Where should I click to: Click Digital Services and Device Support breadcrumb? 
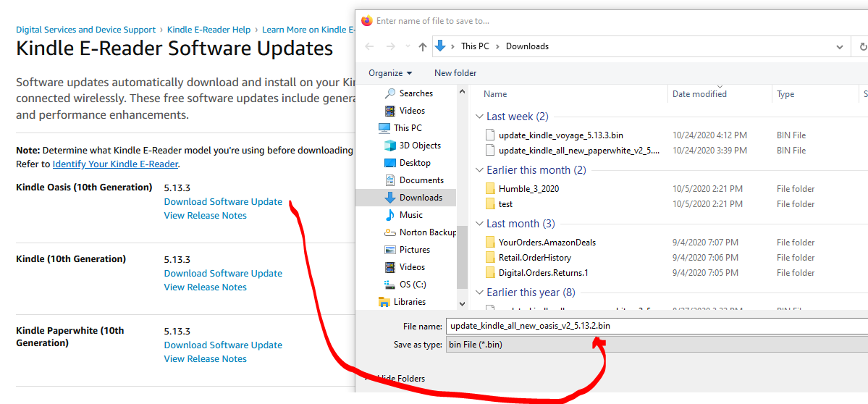tap(85, 30)
